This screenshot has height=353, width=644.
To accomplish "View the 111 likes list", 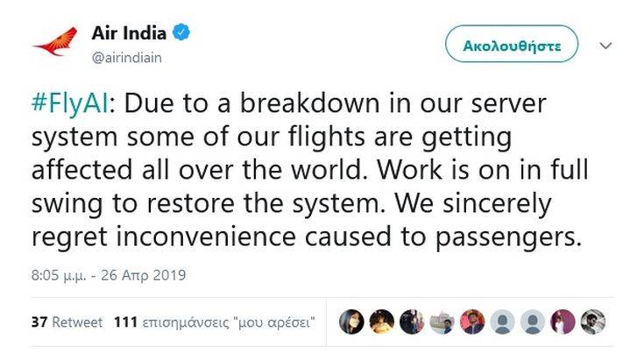I will (x=215, y=321).
